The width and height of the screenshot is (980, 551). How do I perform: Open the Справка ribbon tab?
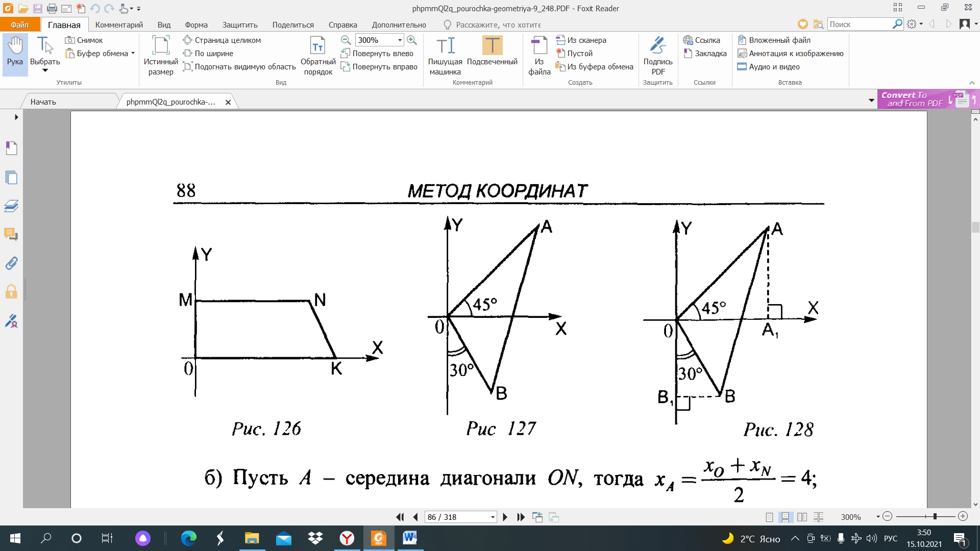point(342,24)
